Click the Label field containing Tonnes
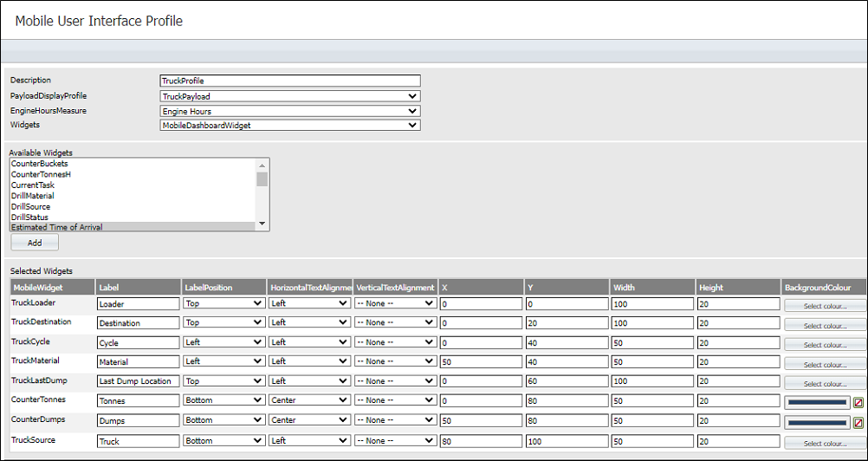The width and height of the screenshot is (868, 461). click(x=139, y=400)
